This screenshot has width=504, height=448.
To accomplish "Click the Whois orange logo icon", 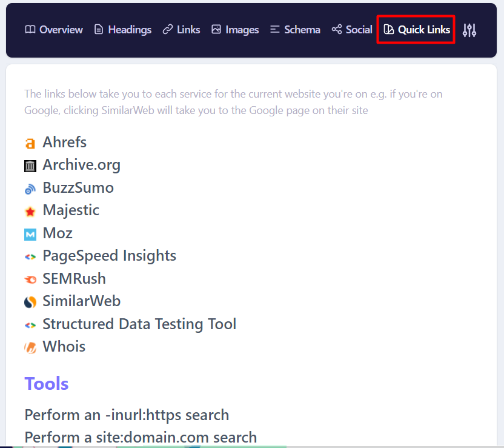I will [30, 347].
